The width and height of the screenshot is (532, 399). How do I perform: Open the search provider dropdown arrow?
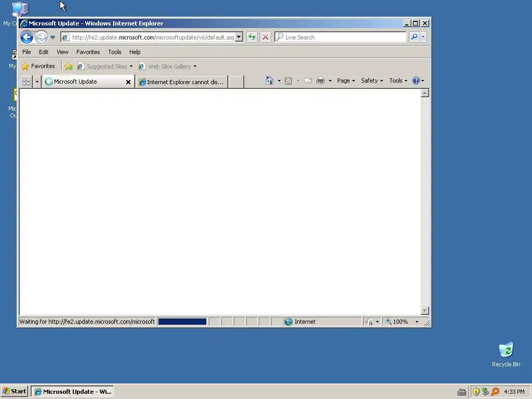(x=423, y=37)
